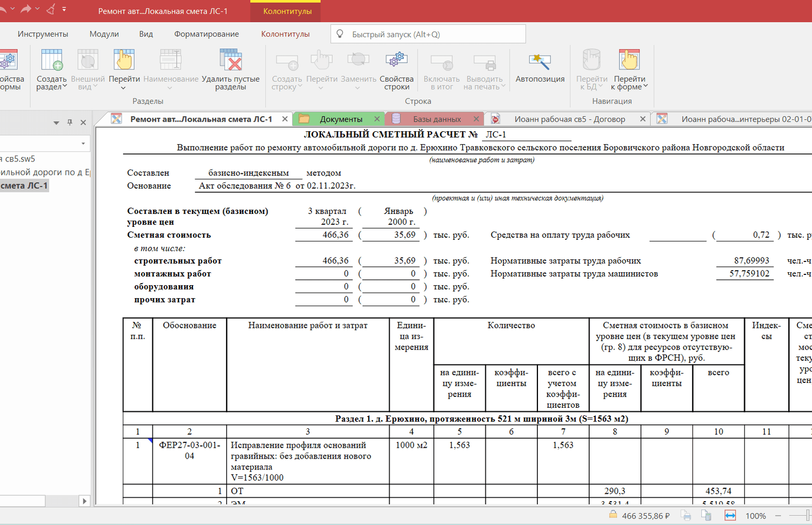Open Модули ribbon tab
The image size is (812, 525).
click(104, 34)
